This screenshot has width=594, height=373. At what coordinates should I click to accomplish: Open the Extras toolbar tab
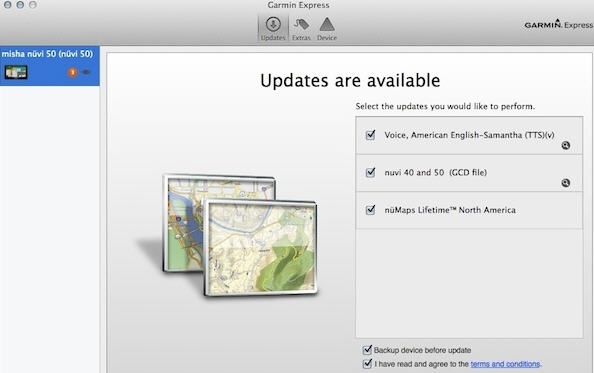301,29
